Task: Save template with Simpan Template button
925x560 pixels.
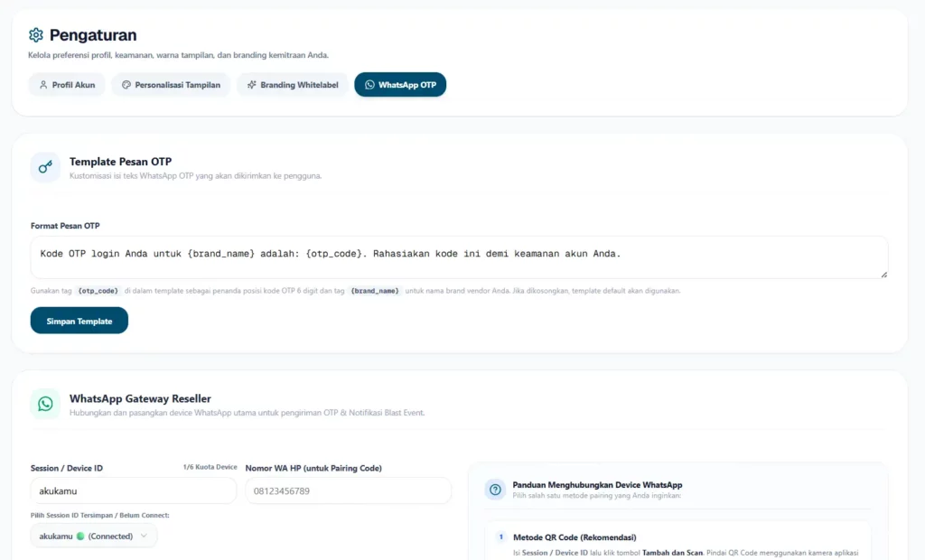Action: 79,321
